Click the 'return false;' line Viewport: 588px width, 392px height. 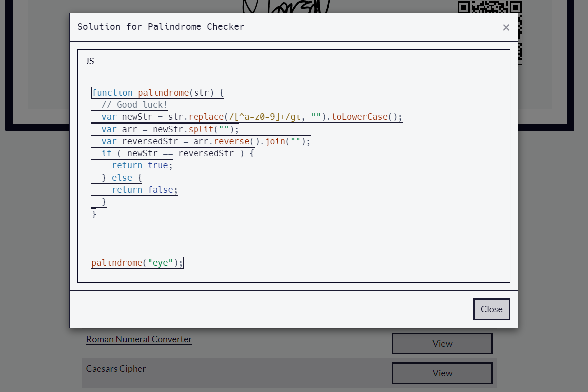click(144, 190)
